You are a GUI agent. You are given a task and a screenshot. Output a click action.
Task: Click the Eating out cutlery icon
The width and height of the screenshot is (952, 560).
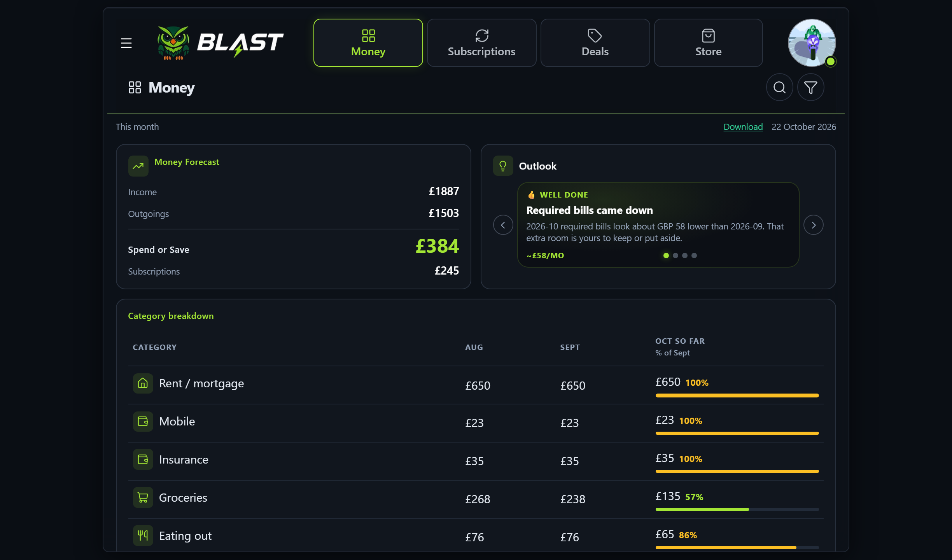coord(143,536)
